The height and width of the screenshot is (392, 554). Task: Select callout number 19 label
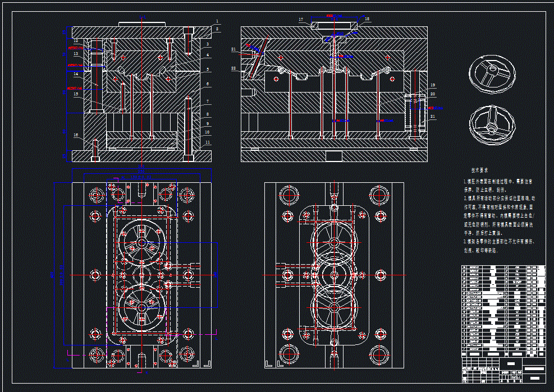pyautogui.click(x=433, y=85)
